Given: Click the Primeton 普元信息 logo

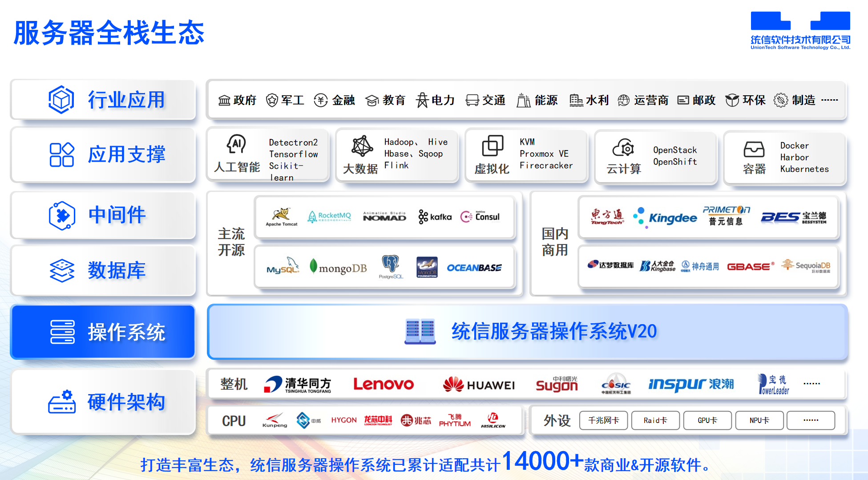Looking at the screenshot, I should click(726, 216).
